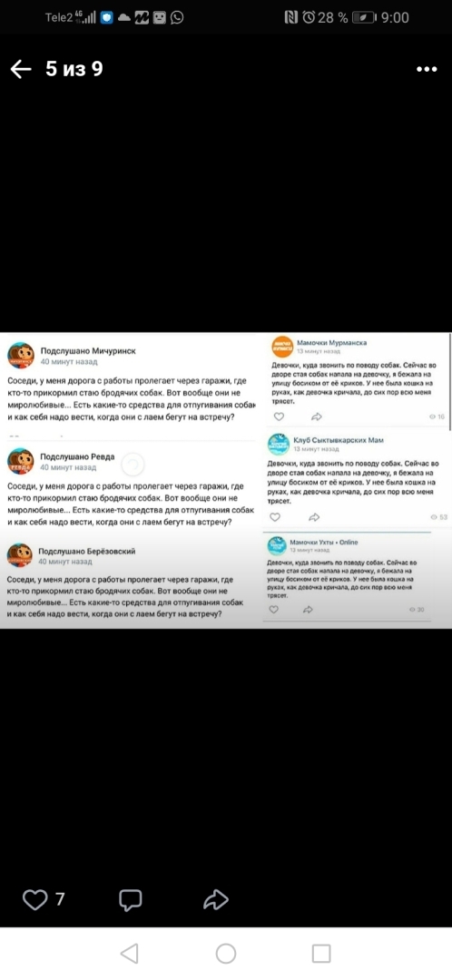Tap Клуб Сыктывкарских Мам avatar
452x980 pixels.
[x=279, y=445]
